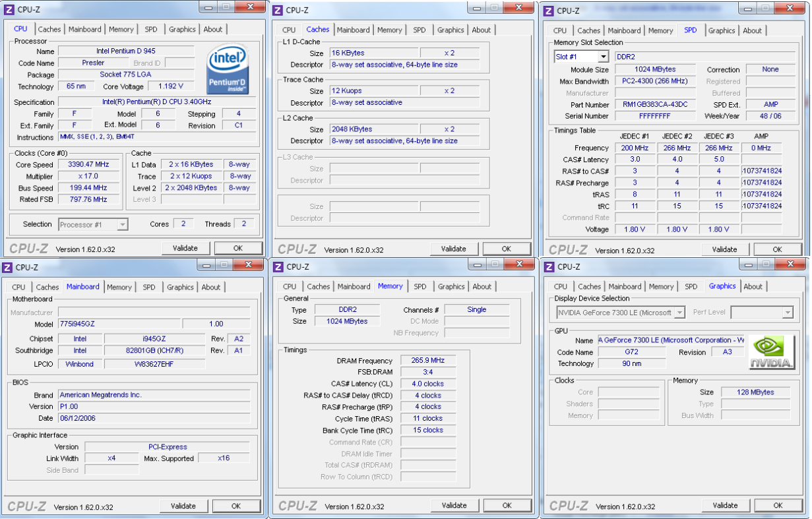Click OK in the Graphics window
The width and height of the screenshot is (812, 519).
click(778, 505)
